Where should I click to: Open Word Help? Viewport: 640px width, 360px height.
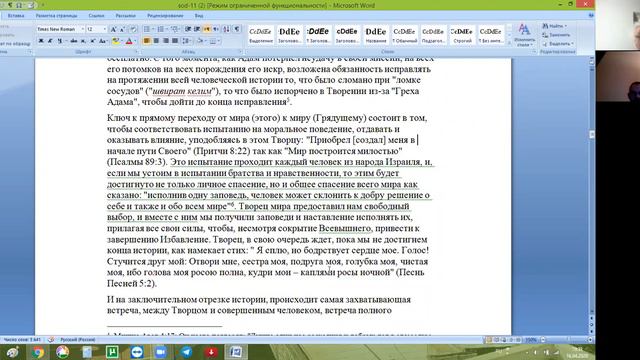(591, 15)
